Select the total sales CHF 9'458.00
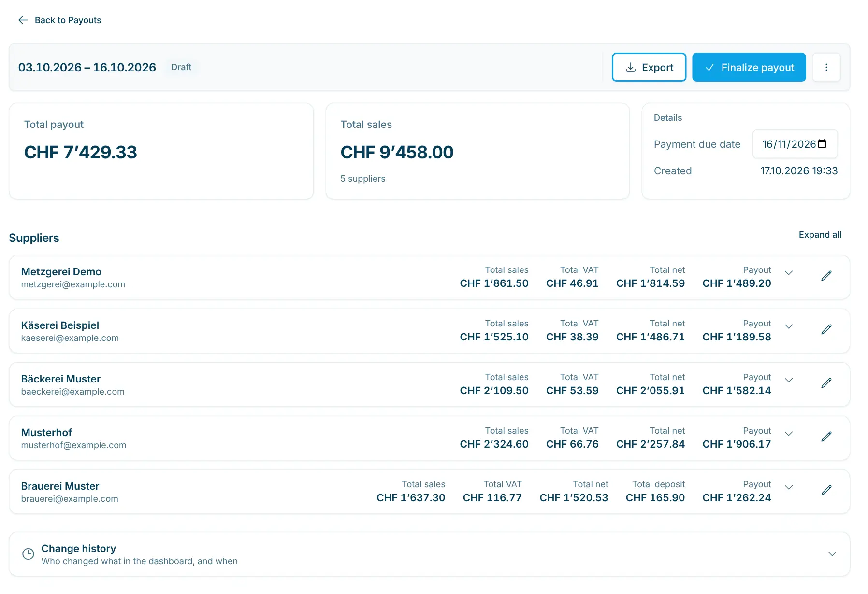Screen dimensions: 868x594 click(397, 152)
